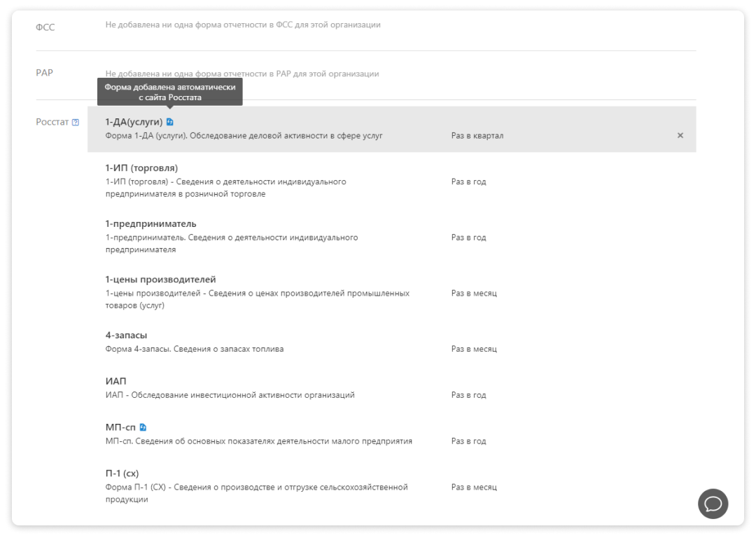The width and height of the screenshot is (756, 538).
Task: Select the 1-ДА(услуги) form title
Action: [x=134, y=122]
